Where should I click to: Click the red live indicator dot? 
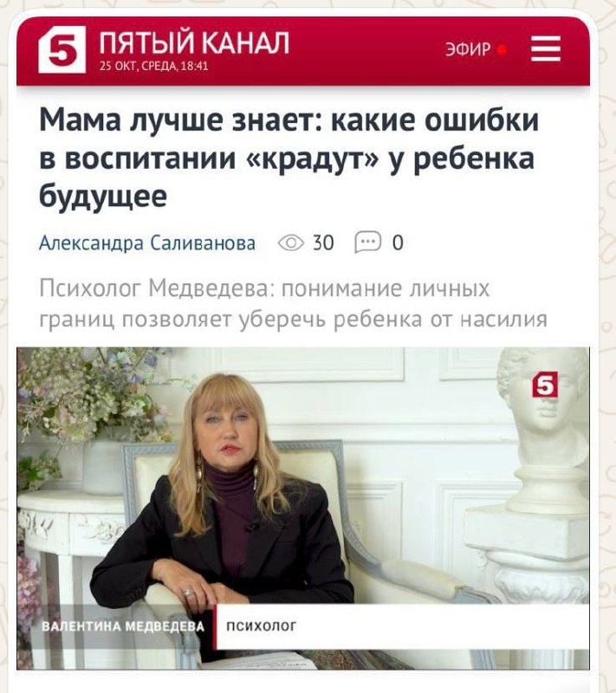pos(502,49)
